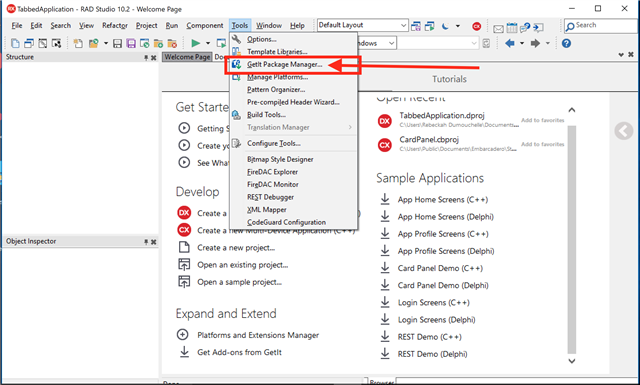Screen dimensions: 640x385
Task: Add TabbedApplication.dproj to favorites
Action: pyautogui.click(x=542, y=120)
